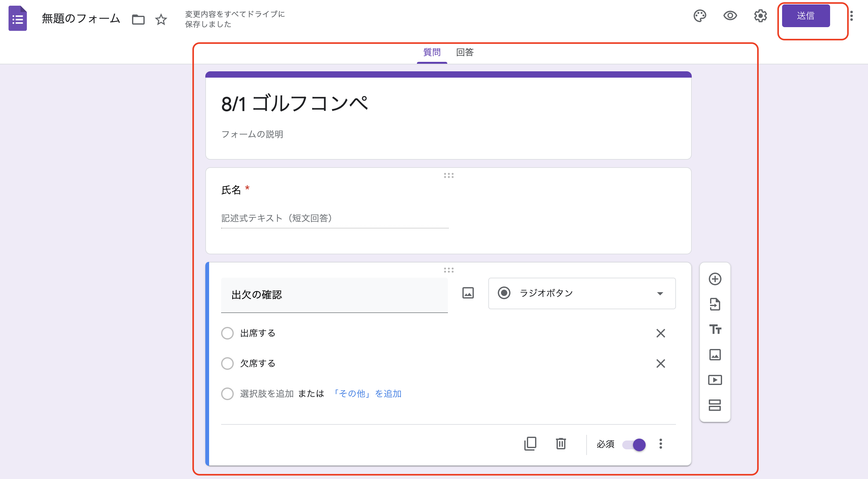Click the import questions icon
Viewport: 868px width, 479px height.
click(x=715, y=304)
